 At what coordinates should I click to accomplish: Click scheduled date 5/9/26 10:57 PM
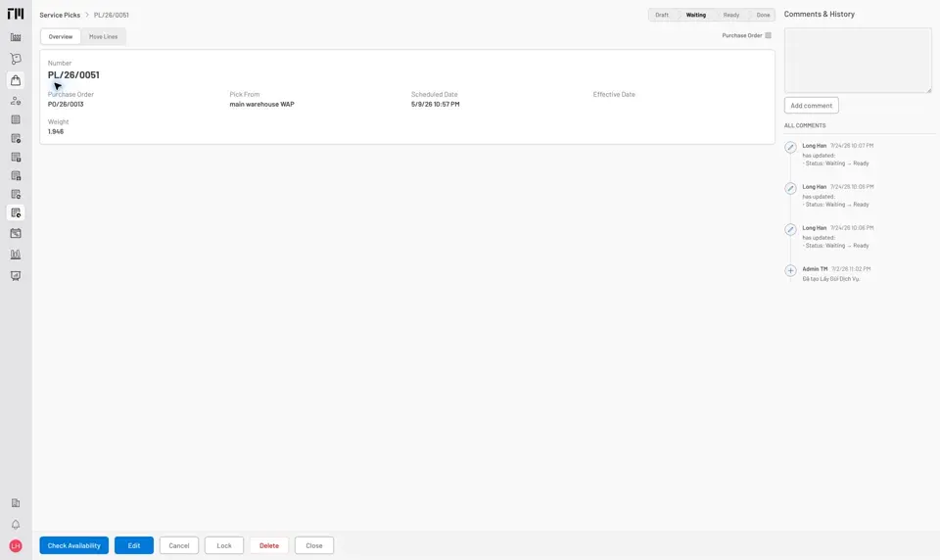pyautogui.click(x=435, y=105)
